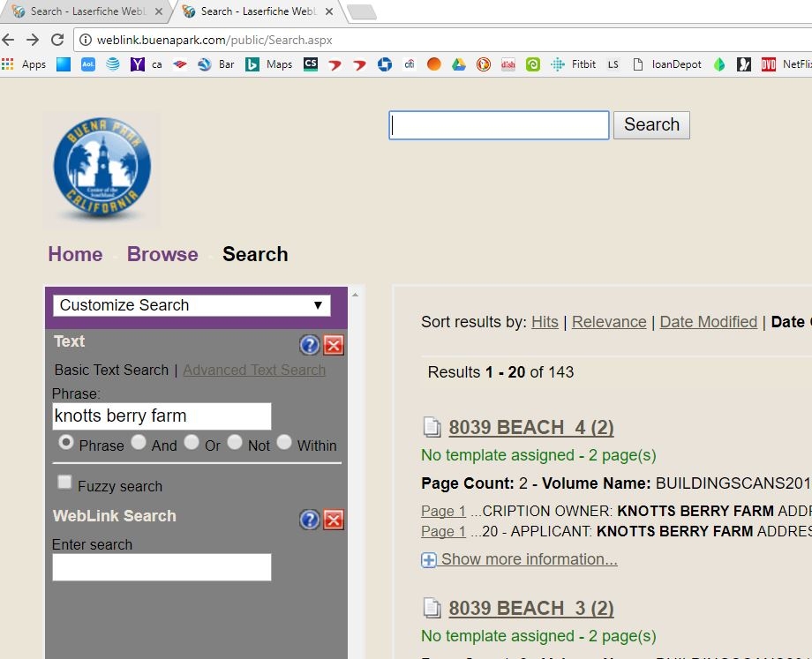
Task: Select the Phrase radio button
Action: coord(66,443)
